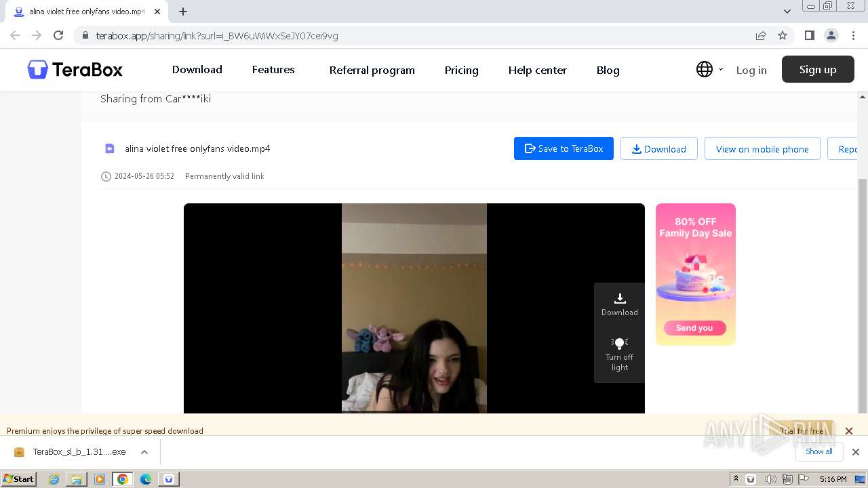Image resolution: width=868 pixels, height=488 pixels.
Task: Reload the page
Action: pos(58,35)
